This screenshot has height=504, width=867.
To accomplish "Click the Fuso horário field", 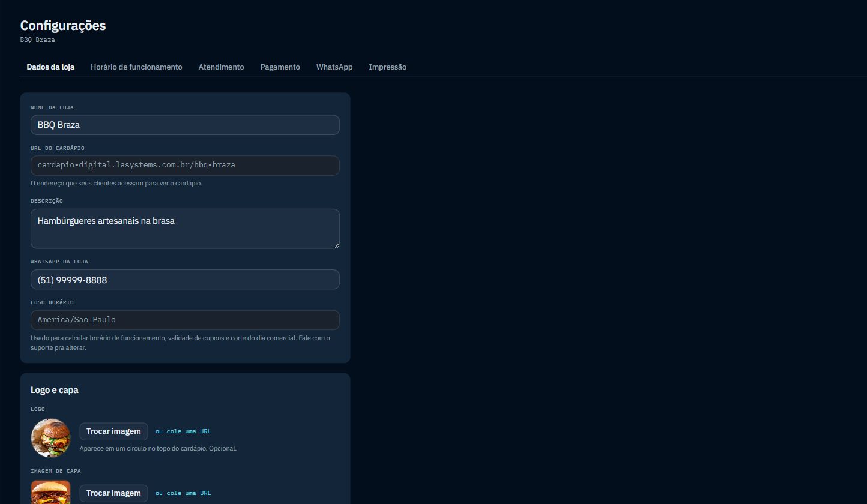I will 185,320.
